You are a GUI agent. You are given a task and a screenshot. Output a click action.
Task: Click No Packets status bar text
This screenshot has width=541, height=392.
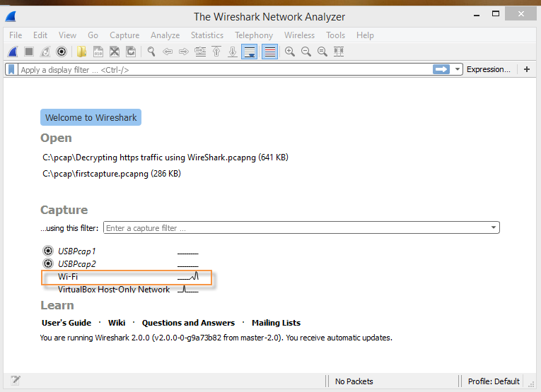pos(354,381)
